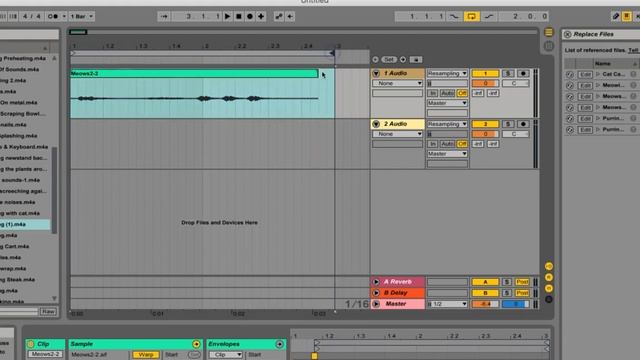Click the Next Locator button
Screen dimensions: 640x360
pyautogui.click(x=403, y=60)
